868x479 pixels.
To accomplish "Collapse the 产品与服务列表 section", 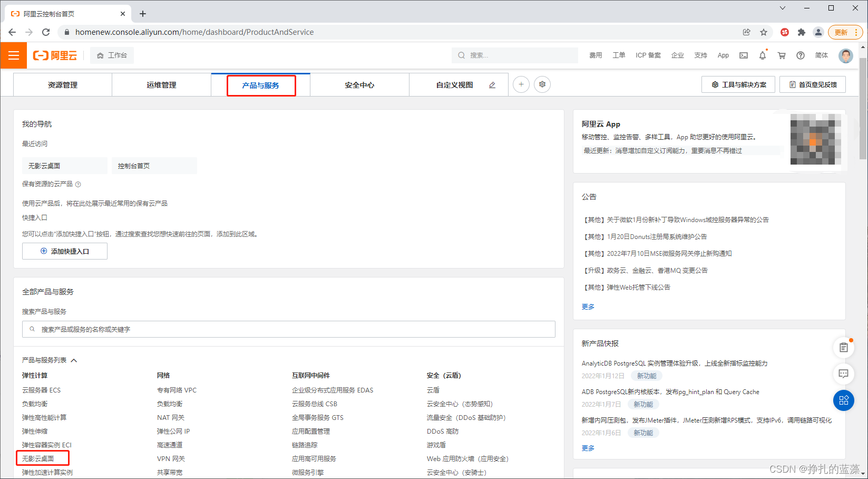I will click(74, 360).
